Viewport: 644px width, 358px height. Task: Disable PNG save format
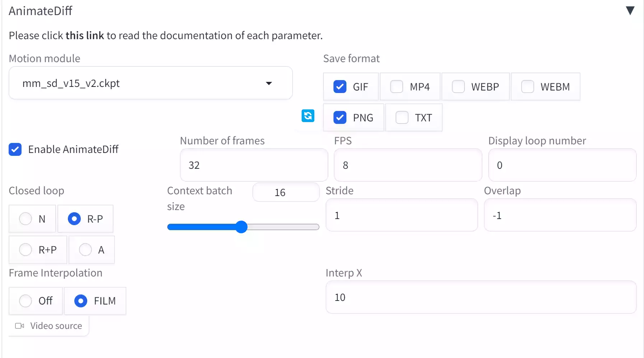[x=340, y=118]
